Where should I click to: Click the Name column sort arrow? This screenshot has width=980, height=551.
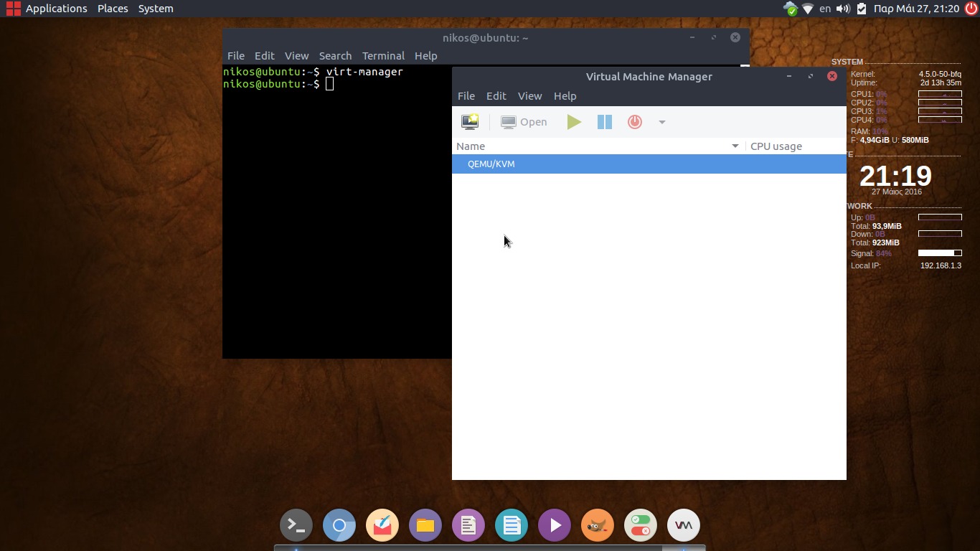point(735,146)
